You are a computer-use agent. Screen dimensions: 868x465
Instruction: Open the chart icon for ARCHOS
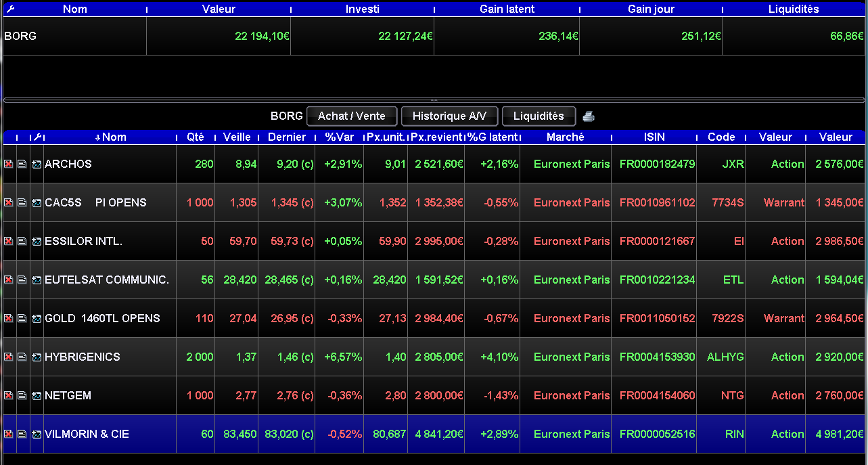click(x=37, y=164)
